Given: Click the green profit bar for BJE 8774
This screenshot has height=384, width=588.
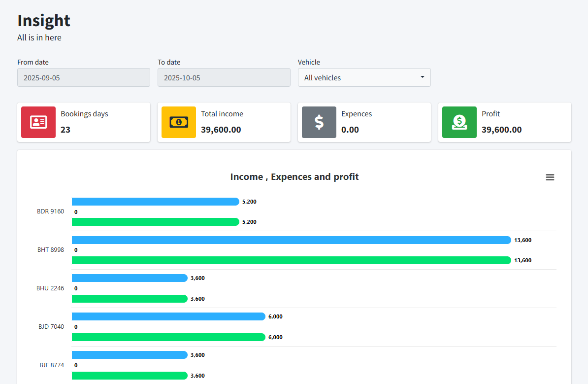Looking at the screenshot, I should (130, 376).
